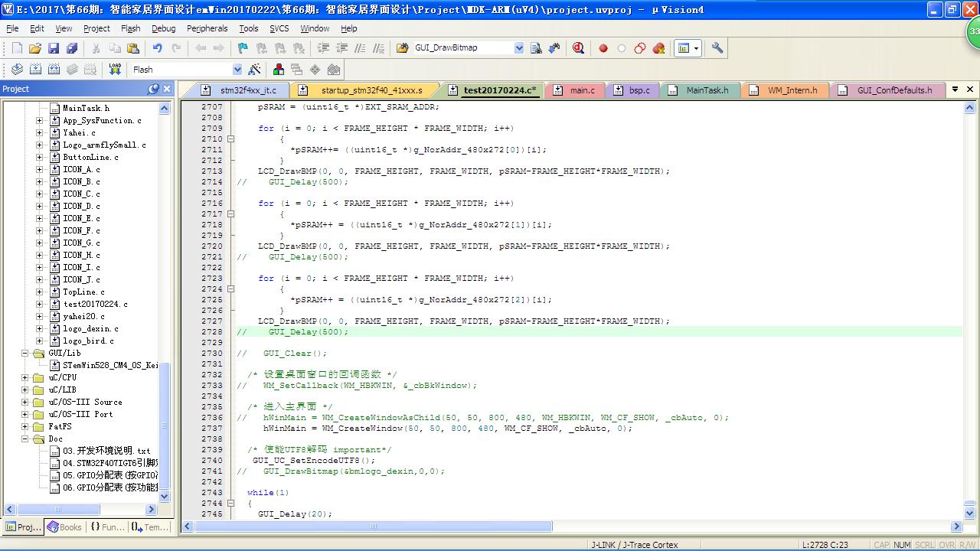Collapse the while block fold at line 2744
The height and width of the screenshot is (551, 980).
click(x=230, y=504)
